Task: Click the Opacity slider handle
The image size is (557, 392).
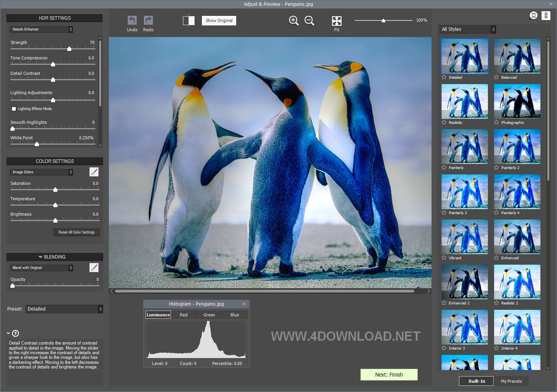Action: click(12, 286)
